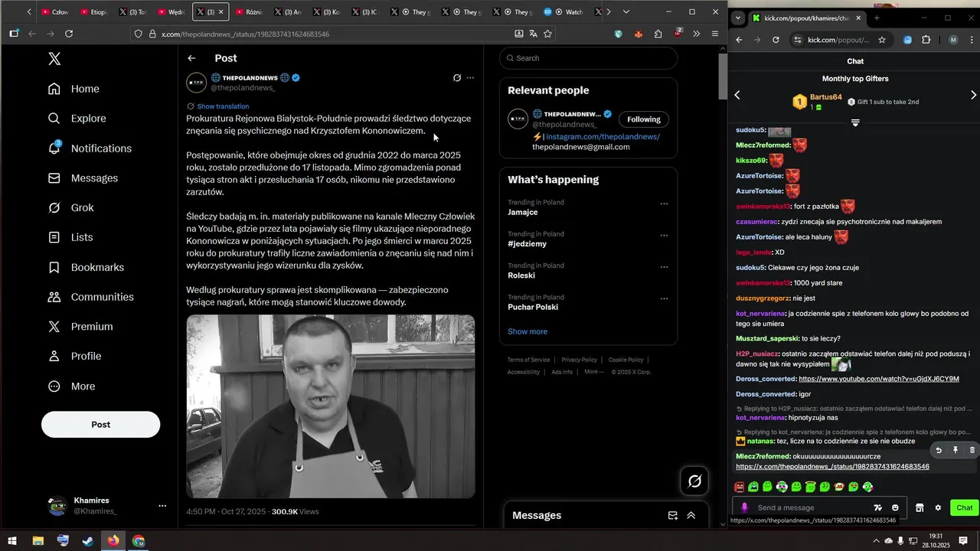Open more options for Roleski trend

(664, 267)
